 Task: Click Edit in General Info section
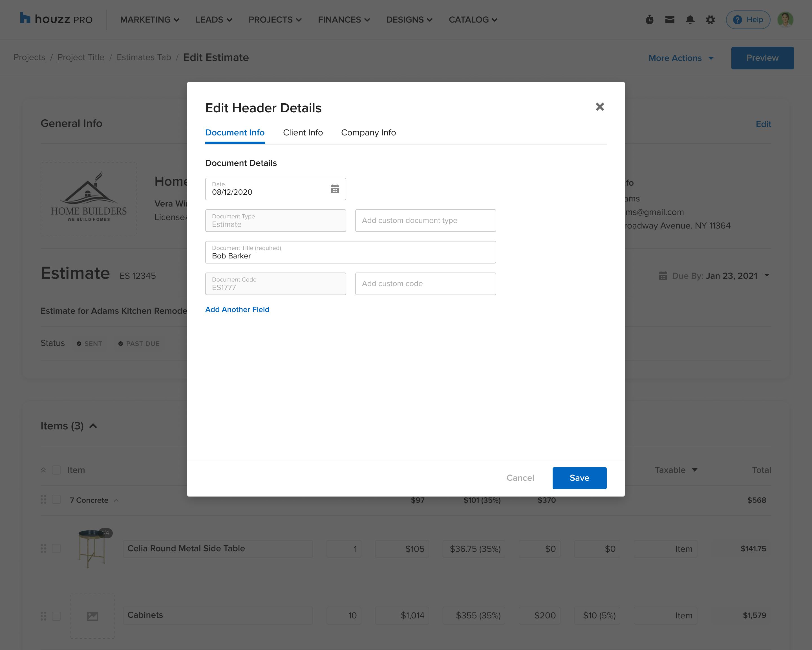[764, 124]
